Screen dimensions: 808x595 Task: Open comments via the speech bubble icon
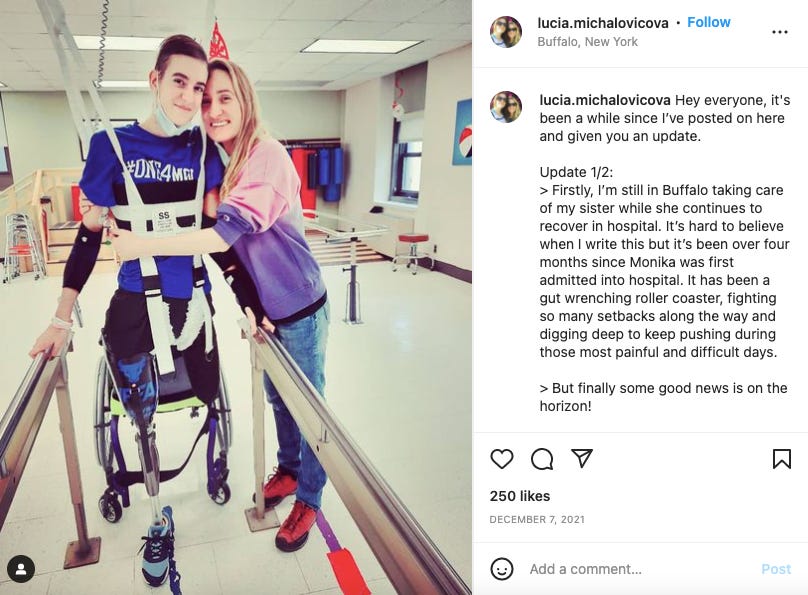click(x=542, y=458)
